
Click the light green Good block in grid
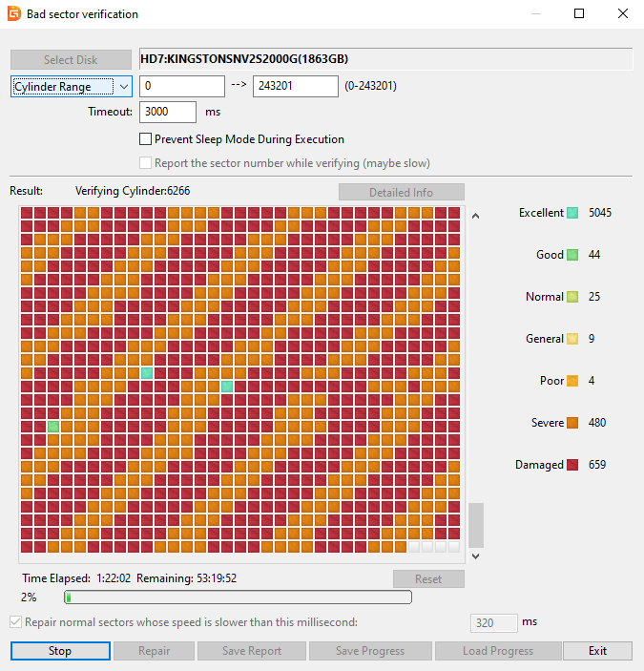[53, 427]
